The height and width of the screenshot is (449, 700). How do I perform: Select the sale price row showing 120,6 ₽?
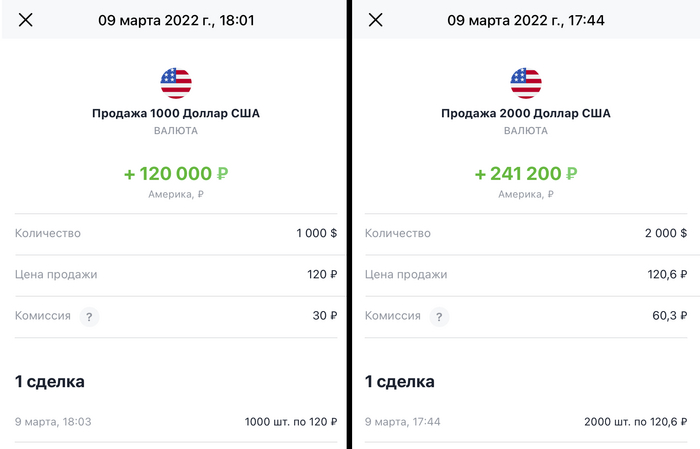pyautogui.click(x=526, y=274)
